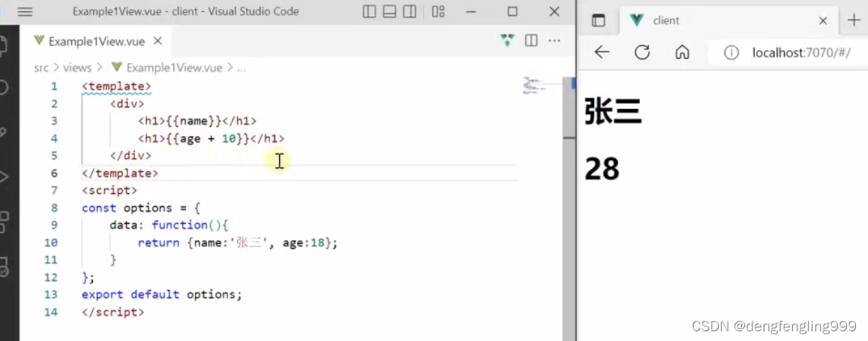Click 'age + 10' expression on line 4
Screen dimensions: 868x341
point(208,139)
